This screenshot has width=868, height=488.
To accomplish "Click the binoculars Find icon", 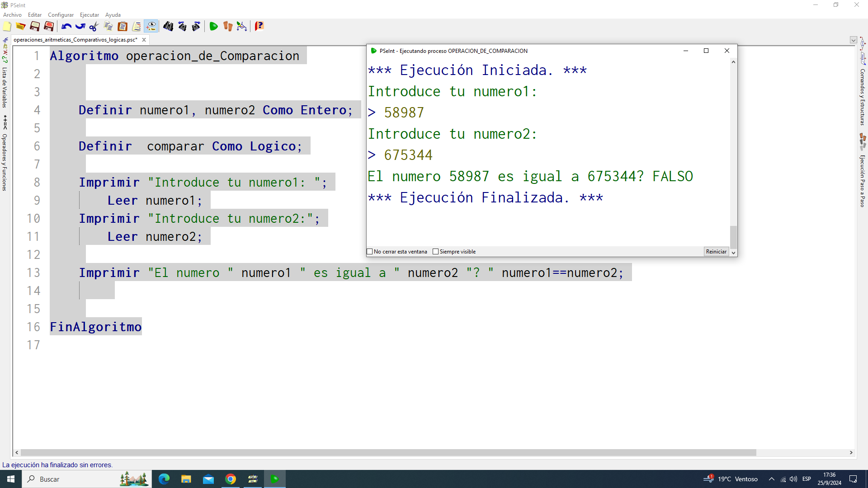I will click(168, 27).
